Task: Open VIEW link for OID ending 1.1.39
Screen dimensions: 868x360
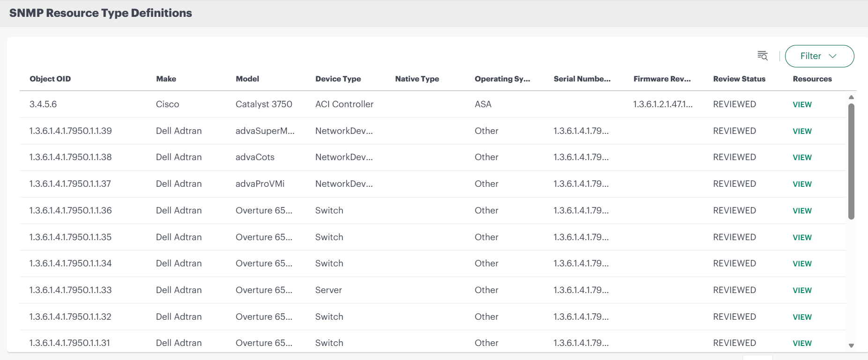Action: 802,131
